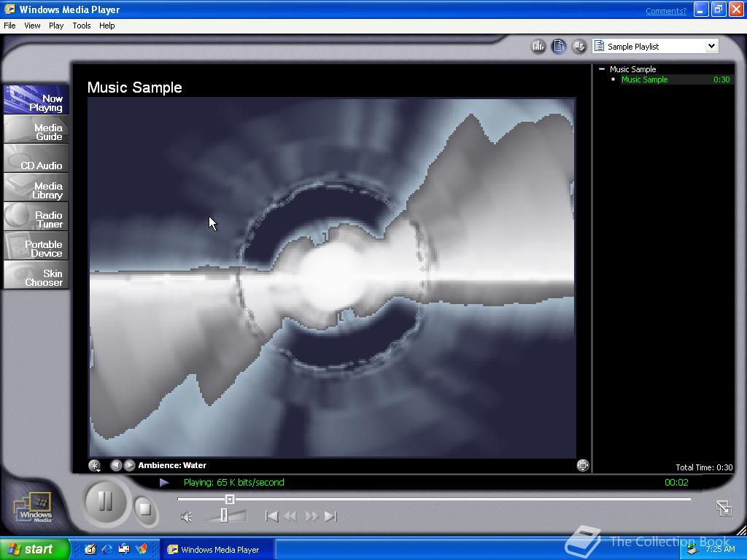Switch to compact skin mode

pos(724,508)
